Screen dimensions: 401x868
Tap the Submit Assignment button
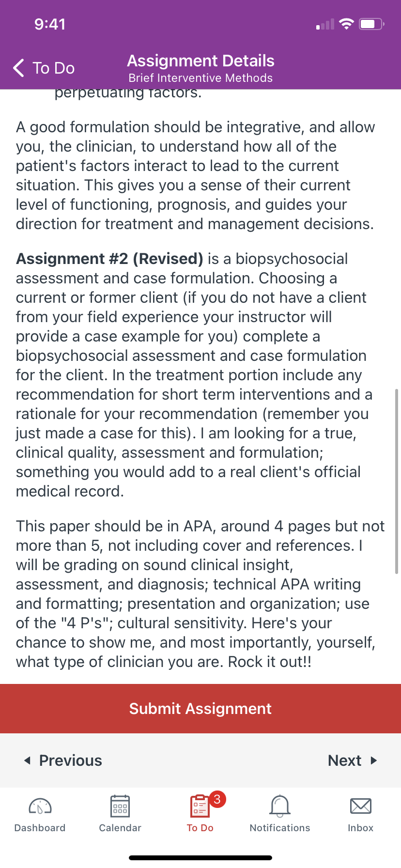pyautogui.click(x=200, y=709)
